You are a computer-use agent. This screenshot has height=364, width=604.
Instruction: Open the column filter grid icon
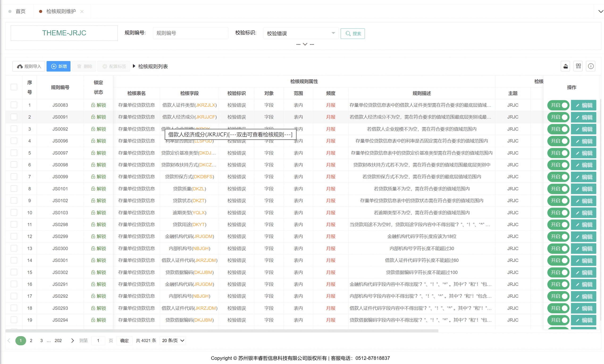coord(578,66)
